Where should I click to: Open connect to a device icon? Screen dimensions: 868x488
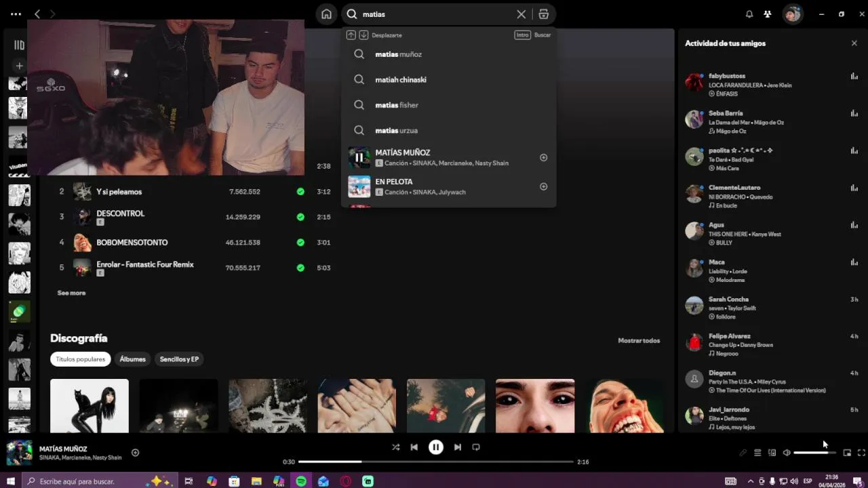(772, 453)
